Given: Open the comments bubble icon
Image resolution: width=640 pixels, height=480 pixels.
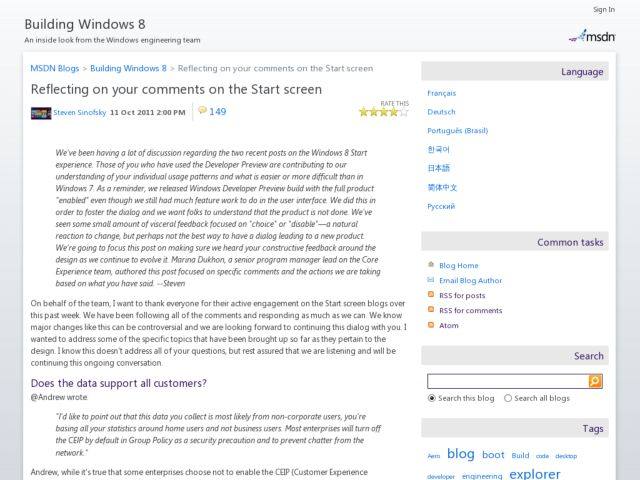Looking at the screenshot, I should (x=202, y=111).
